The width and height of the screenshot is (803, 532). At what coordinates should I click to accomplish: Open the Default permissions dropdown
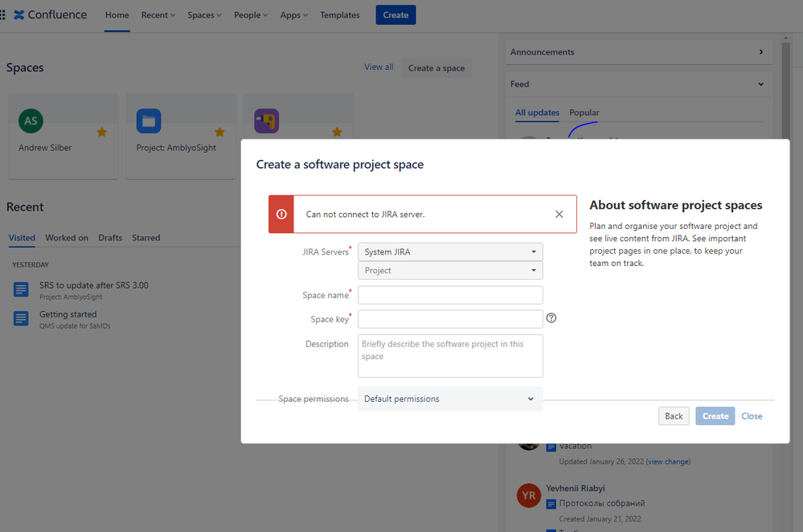click(450, 399)
